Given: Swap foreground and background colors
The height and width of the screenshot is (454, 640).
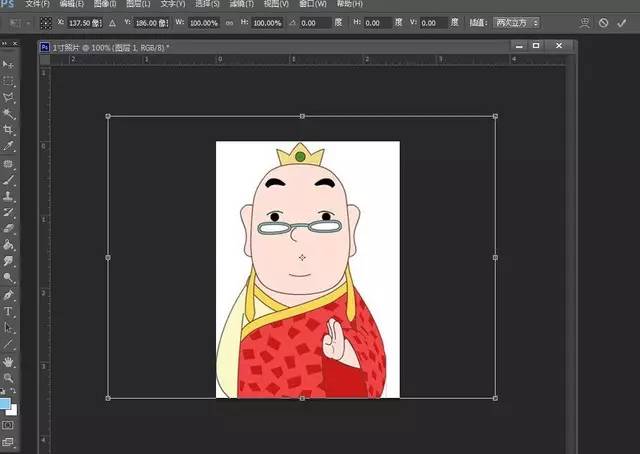Looking at the screenshot, I should click(x=13, y=391).
